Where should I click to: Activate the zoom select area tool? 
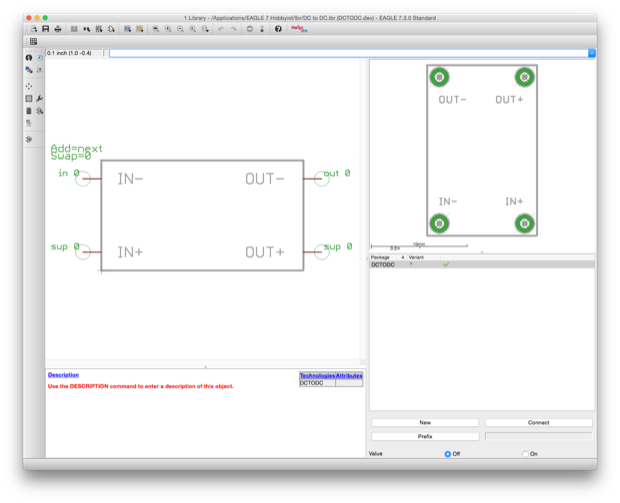205,29
